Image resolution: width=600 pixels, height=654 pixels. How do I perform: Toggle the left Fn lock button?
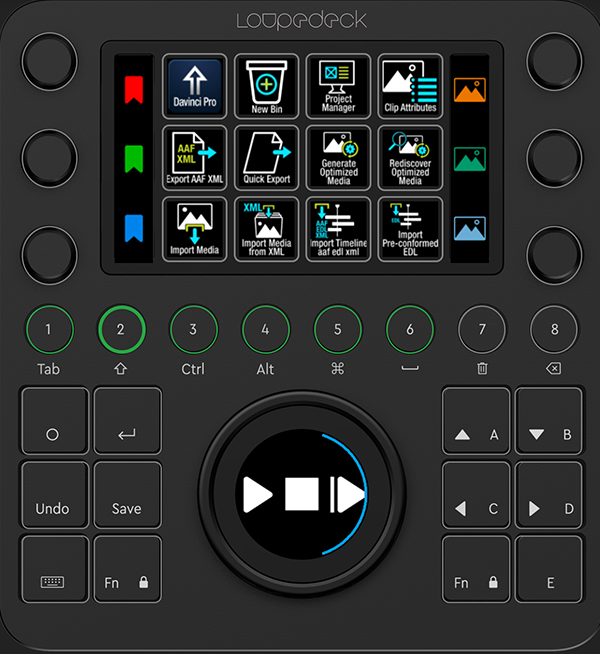coord(128,569)
